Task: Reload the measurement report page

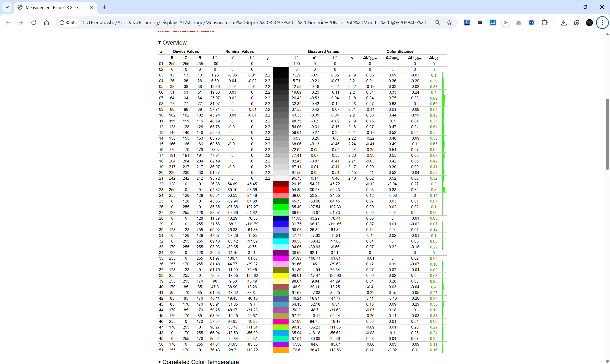Action: pyautogui.click(x=34, y=23)
